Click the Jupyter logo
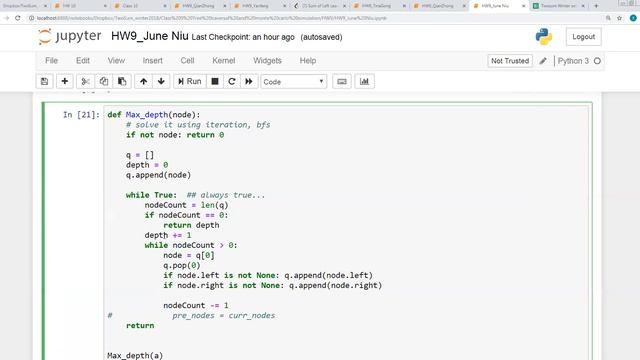 pos(70,36)
